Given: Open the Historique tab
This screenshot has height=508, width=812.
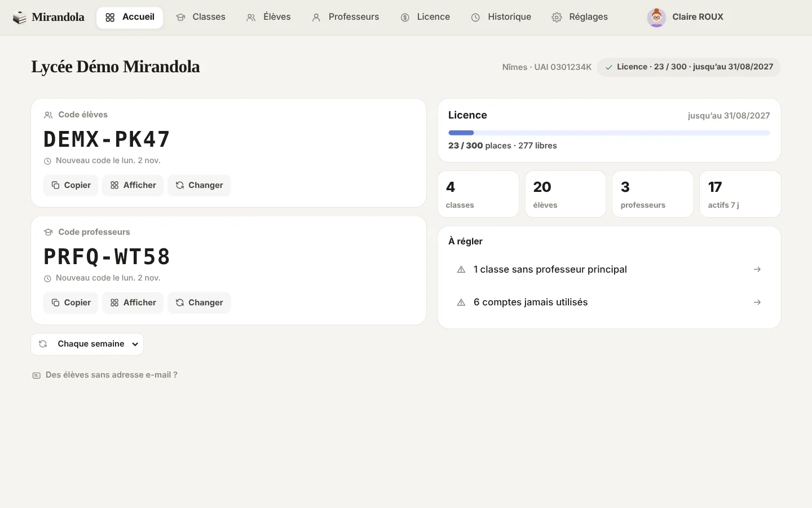Looking at the screenshot, I should pos(501,17).
